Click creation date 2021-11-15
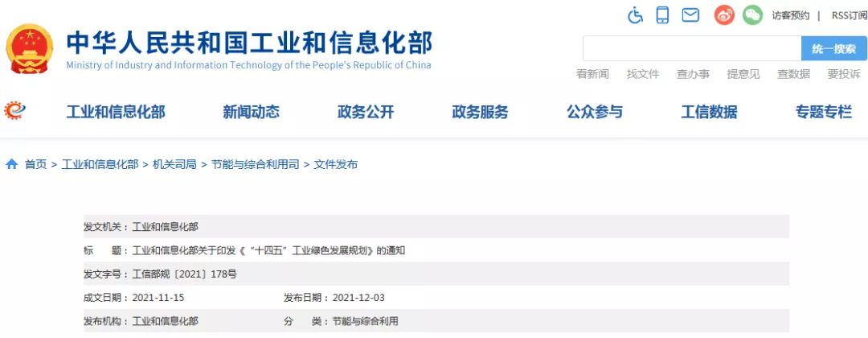Image resolution: width=868 pixels, height=338 pixels. (x=158, y=298)
